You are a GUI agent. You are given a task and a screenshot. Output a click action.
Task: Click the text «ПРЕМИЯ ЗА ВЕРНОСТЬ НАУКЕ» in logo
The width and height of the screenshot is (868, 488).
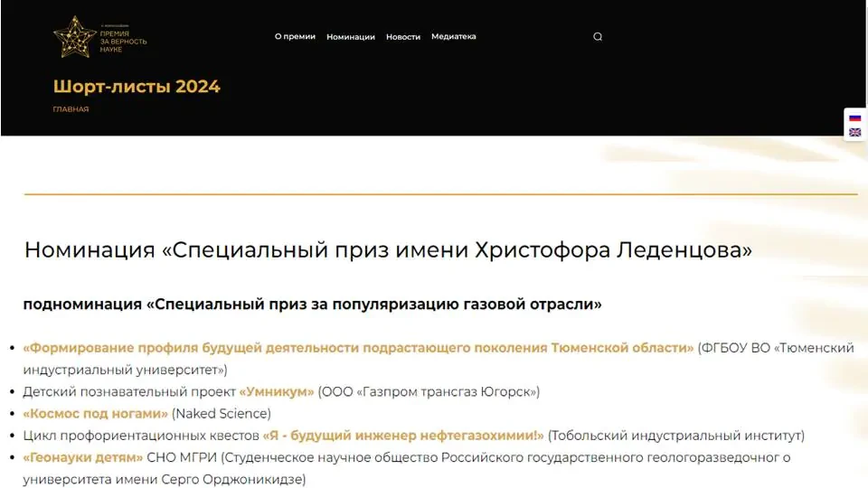tap(123, 41)
